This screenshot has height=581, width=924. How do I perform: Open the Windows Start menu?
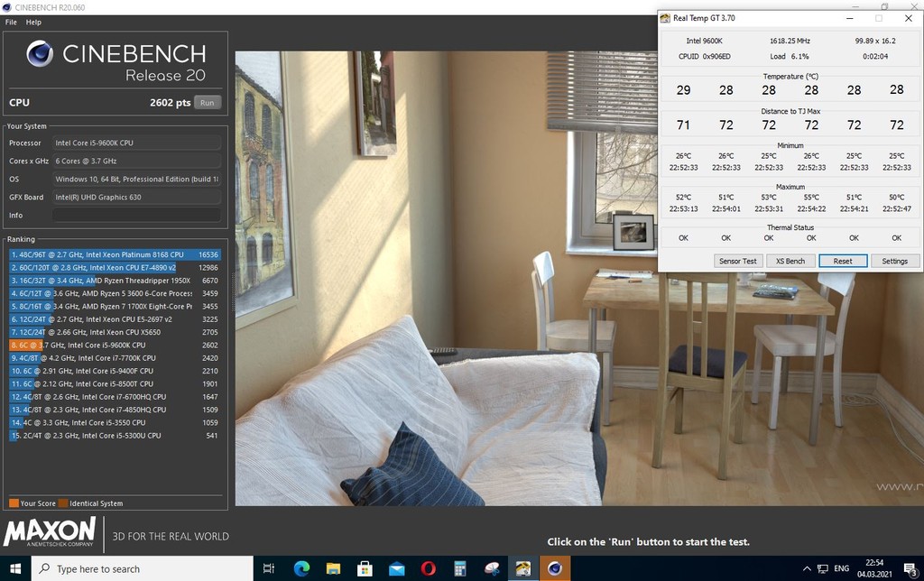point(15,568)
